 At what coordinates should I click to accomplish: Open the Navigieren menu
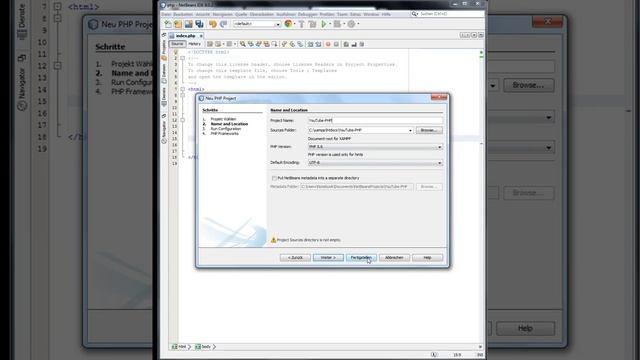click(222, 14)
